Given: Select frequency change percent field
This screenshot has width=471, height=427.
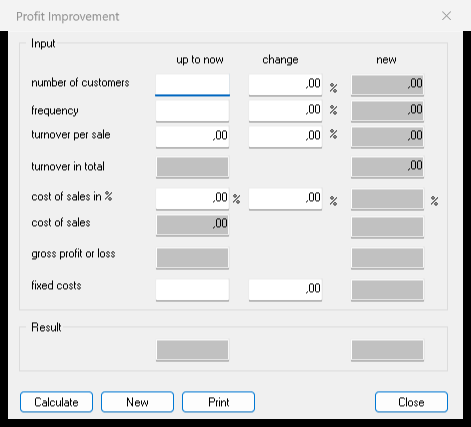Looking at the screenshot, I should [x=285, y=111].
